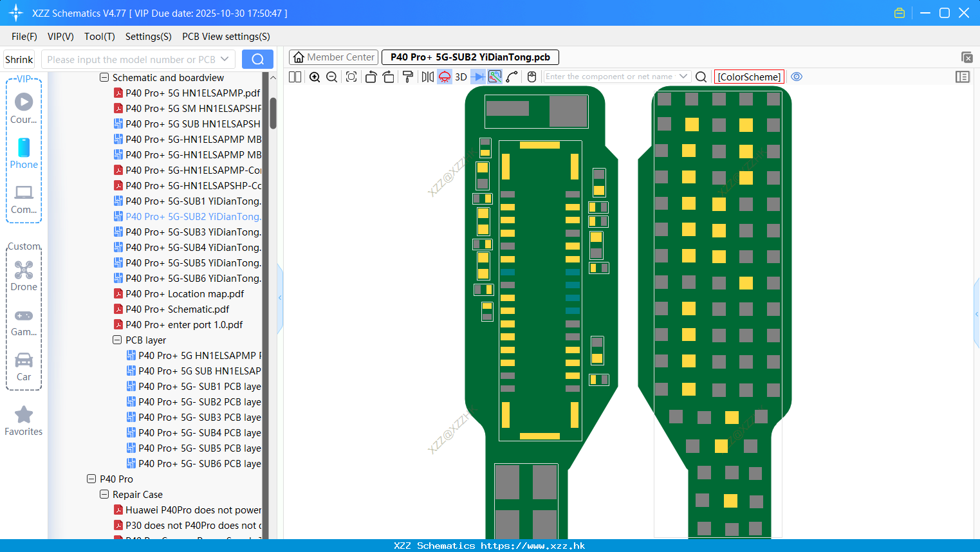Open the side panel layout icon

click(963, 77)
